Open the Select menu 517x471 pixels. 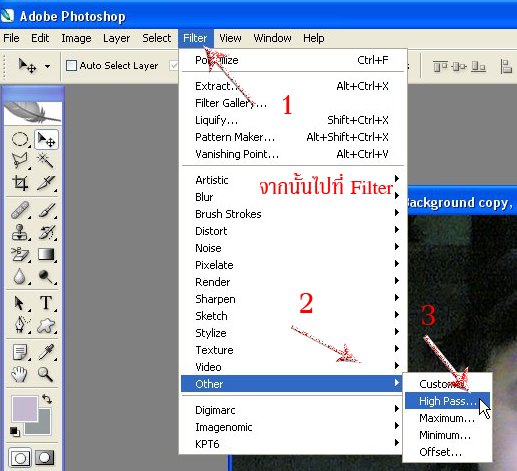coord(157,38)
